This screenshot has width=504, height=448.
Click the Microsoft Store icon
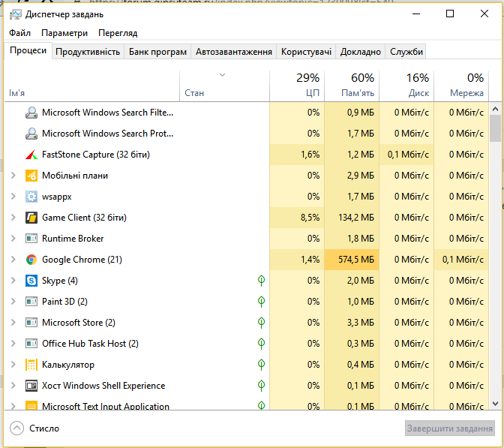click(31, 323)
